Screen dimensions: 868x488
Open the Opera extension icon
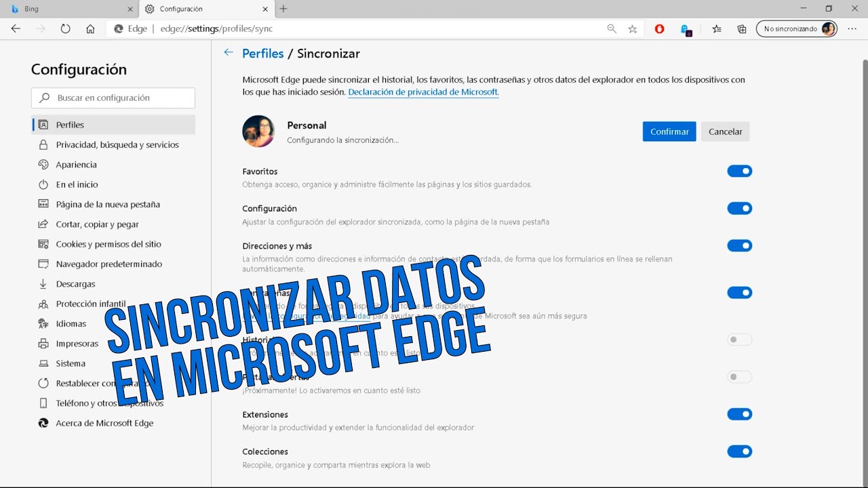pos(659,29)
